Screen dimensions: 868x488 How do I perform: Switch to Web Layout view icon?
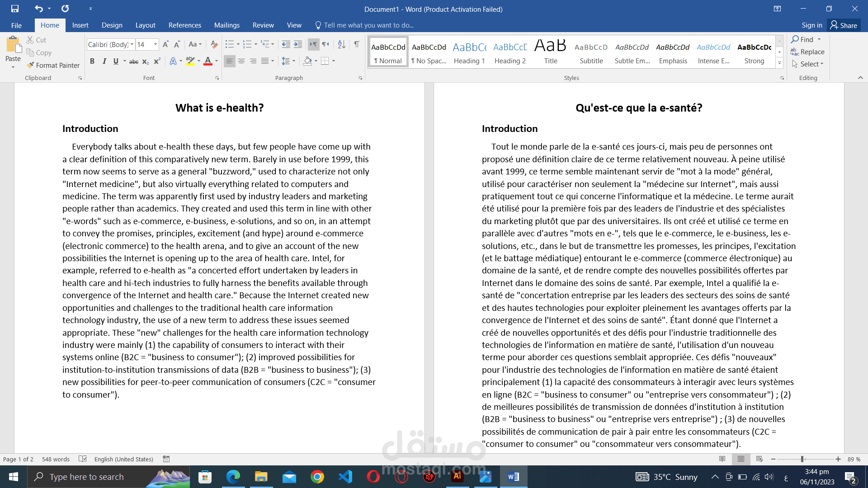(x=759, y=459)
